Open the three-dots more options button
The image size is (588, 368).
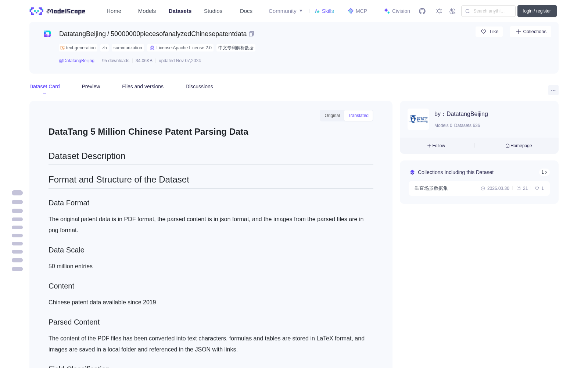click(x=553, y=90)
